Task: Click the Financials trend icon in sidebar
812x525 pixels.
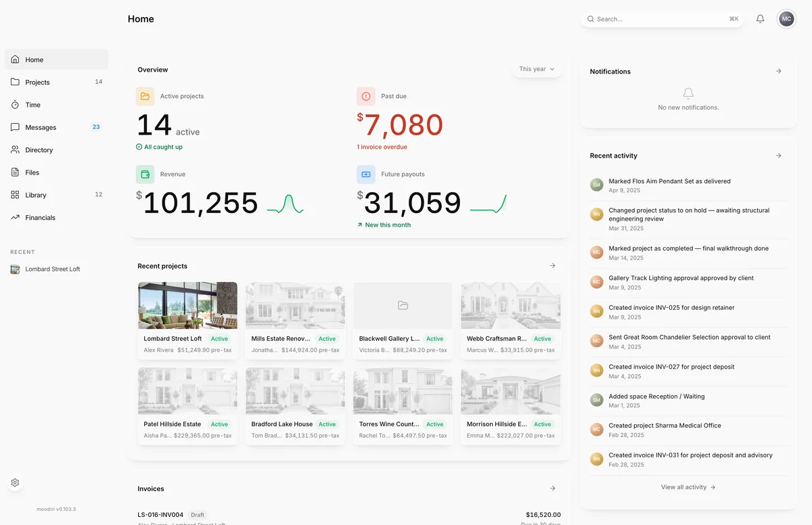Action: [x=15, y=217]
